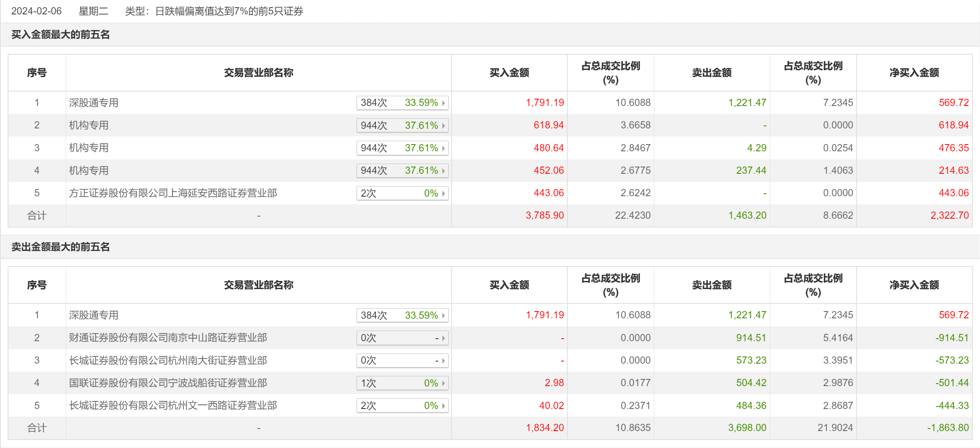
Task: Click arrow icon in rank 3 机构专用 row
Action: click(443, 148)
